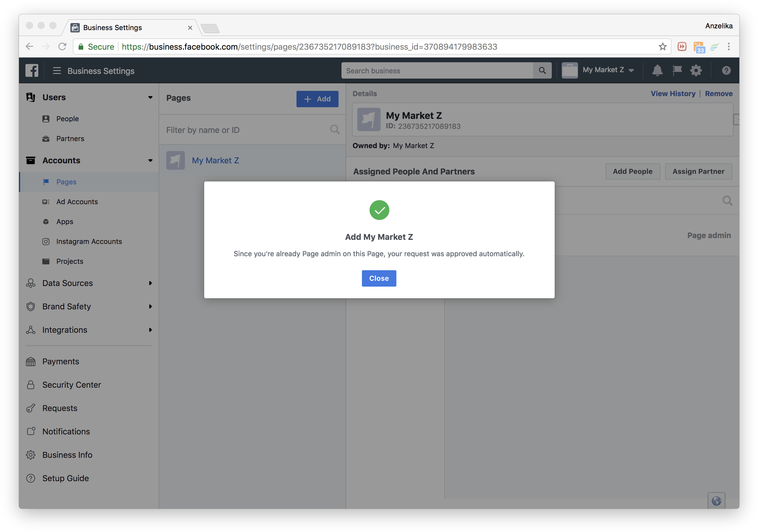Screen dimensions: 758x532
Task: Open Projects in the sidebar
Action: coord(70,261)
